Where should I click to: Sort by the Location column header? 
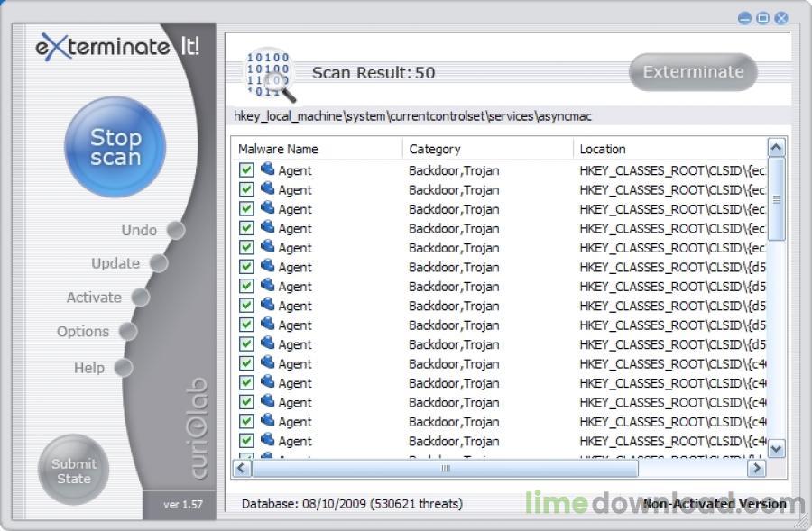point(670,149)
